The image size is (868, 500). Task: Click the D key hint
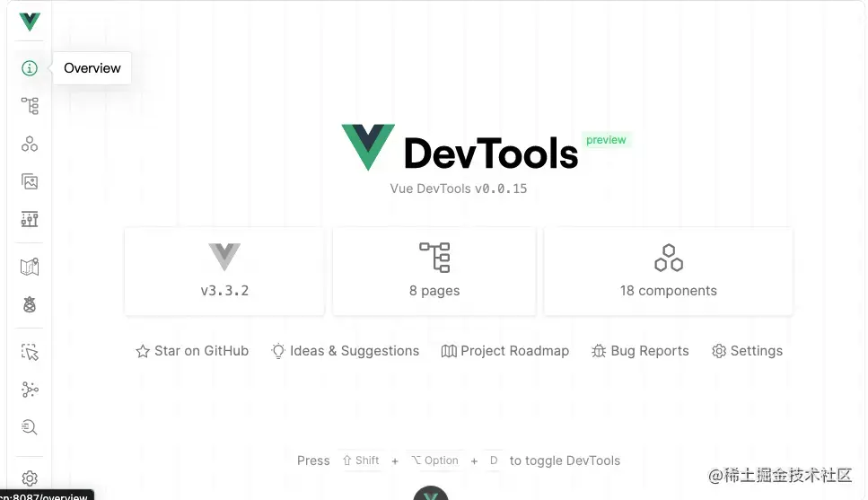[x=494, y=461]
